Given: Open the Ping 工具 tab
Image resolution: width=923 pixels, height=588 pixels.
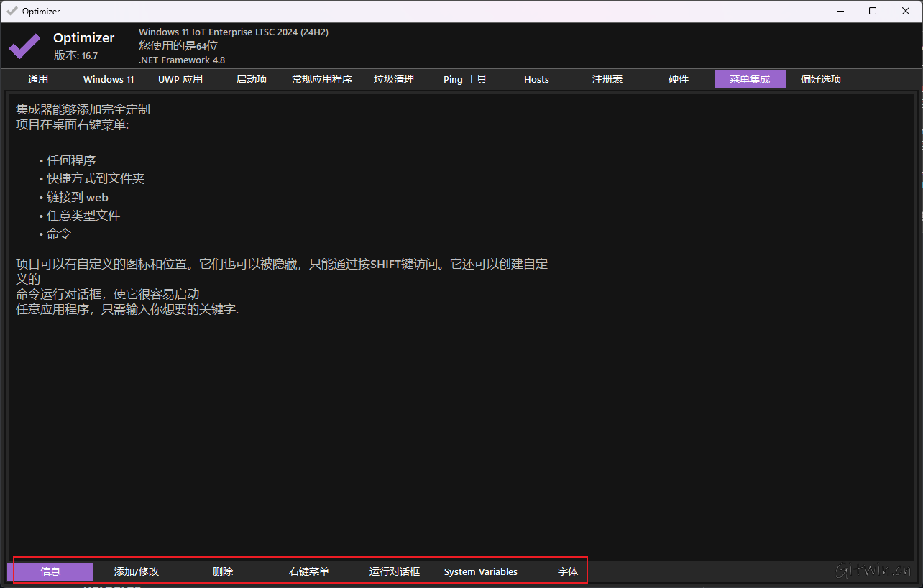Looking at the screenshot, I should tap(464, 79).
